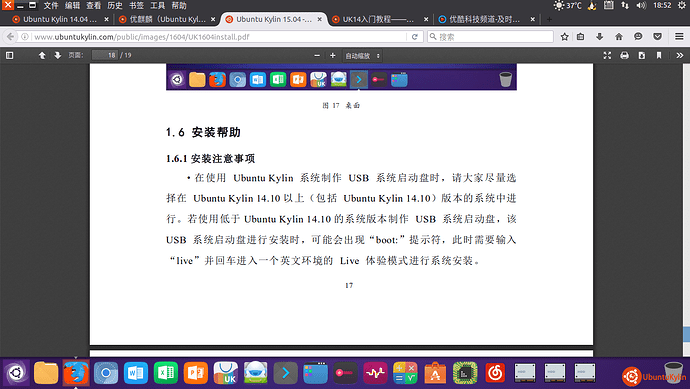Zoom out the PDF document
The width and height of the screenshot is (690, 389).
click(x=317, y=55)
